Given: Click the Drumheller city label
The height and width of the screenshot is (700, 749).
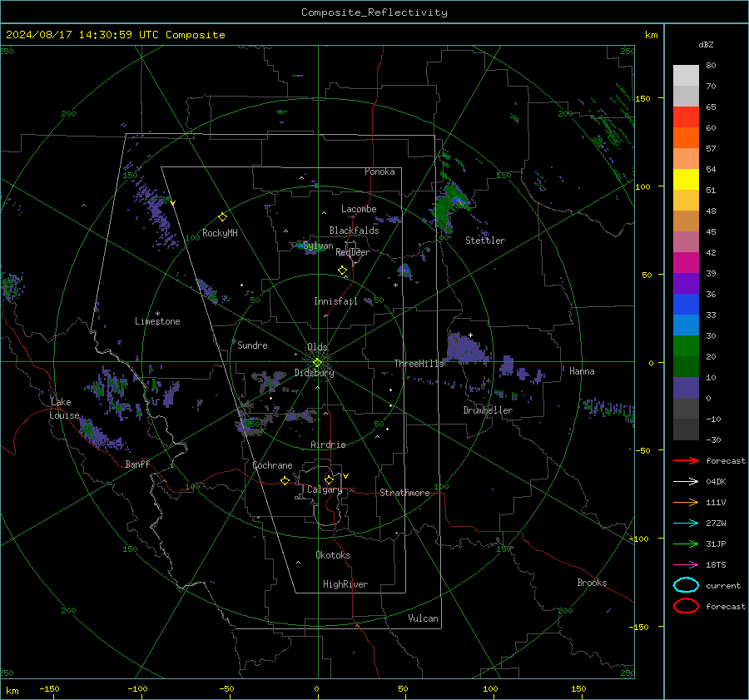Looking at the screenshot, I should pyautogui.click(x=488, y=410).
